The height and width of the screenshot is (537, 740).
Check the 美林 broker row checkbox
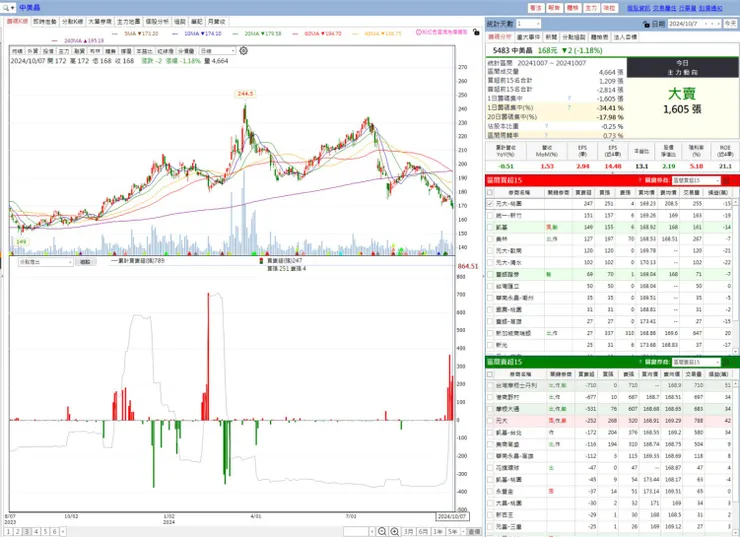pyautogui.click(x=490, y=239)
